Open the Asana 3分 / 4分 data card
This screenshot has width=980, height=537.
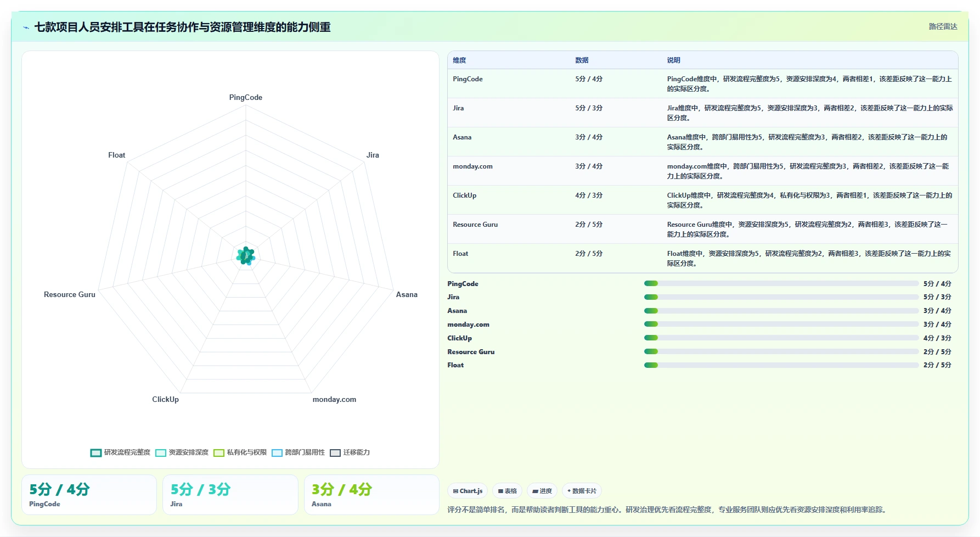click(x=371, y=495)
